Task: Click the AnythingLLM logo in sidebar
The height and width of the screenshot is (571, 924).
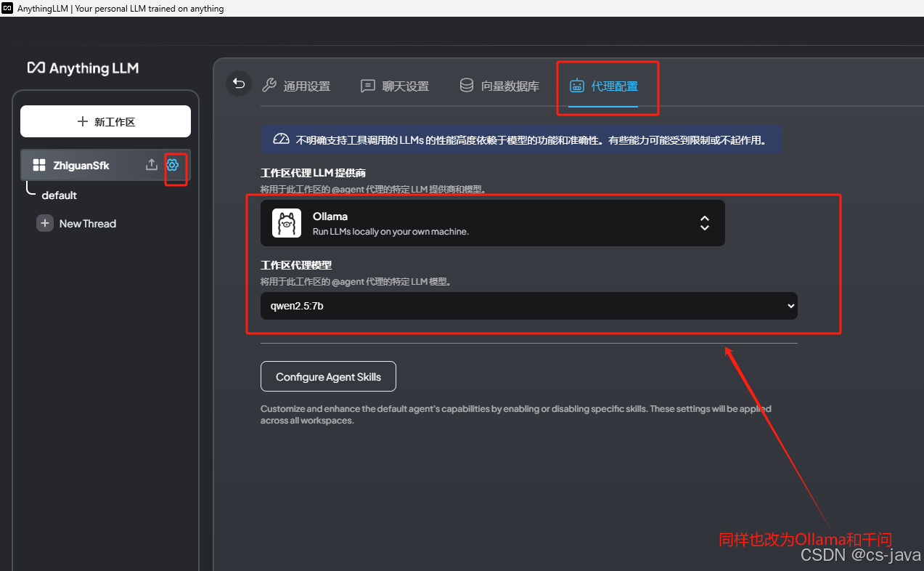Action: coord(83,68)
